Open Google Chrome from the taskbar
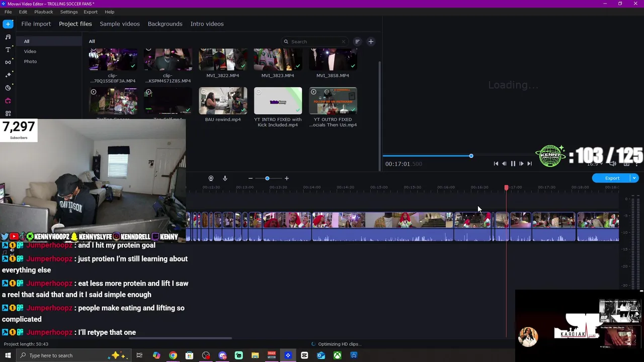Image resolution: width=644 pixels, height=362 pixels. click(173, 355)
